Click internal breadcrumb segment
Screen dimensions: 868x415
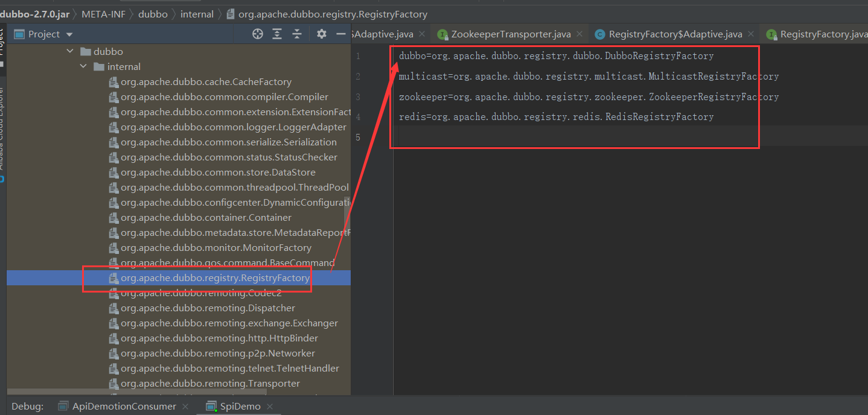pyautogui.click(x=197, y=14)
